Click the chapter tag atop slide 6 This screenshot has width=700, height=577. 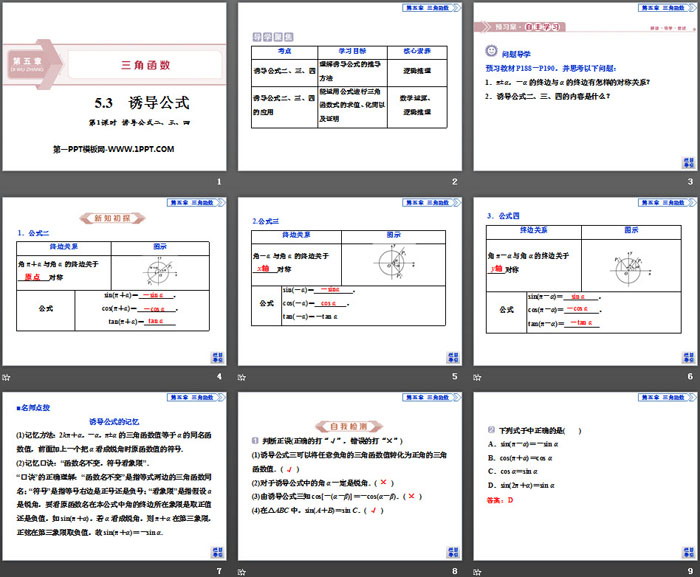[x=667, y=203]
